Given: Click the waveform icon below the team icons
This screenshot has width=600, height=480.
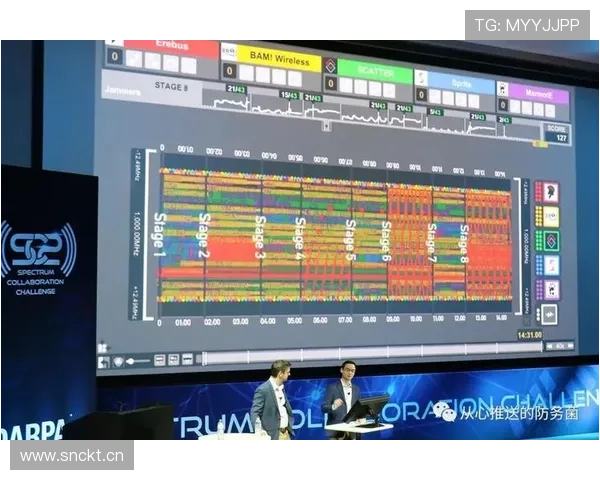Looking at the screenshot, I should [x=549, y=313].
